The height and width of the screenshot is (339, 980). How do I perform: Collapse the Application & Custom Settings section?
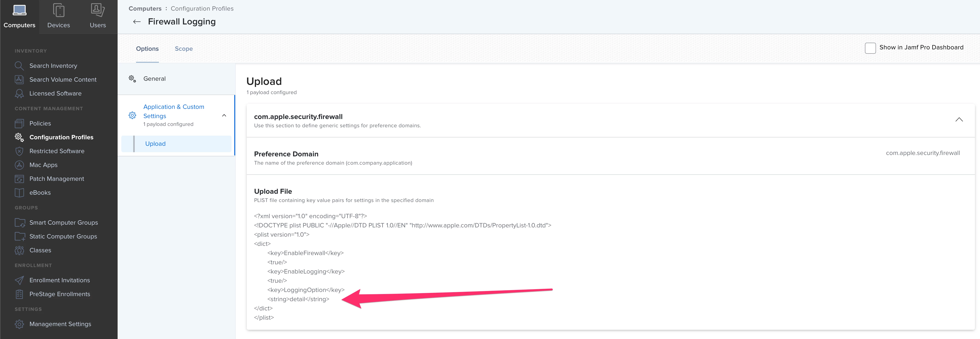coord(224,115)
